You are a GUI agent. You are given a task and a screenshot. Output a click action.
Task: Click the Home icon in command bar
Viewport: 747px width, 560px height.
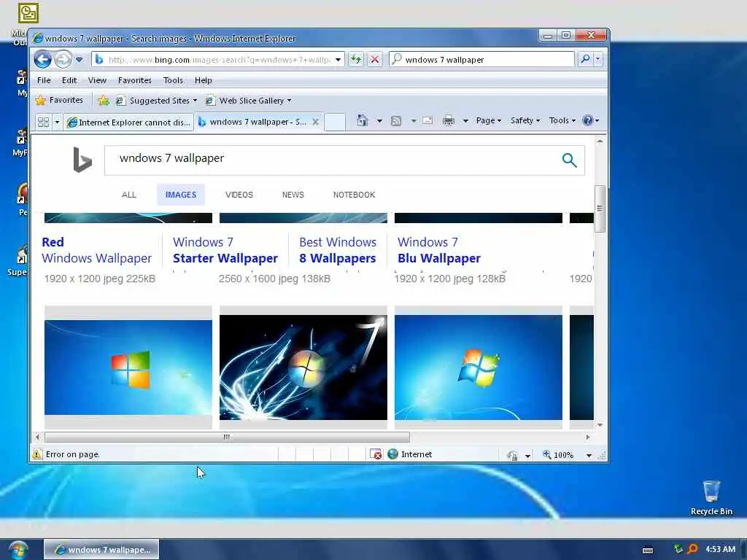coord(363,120)
